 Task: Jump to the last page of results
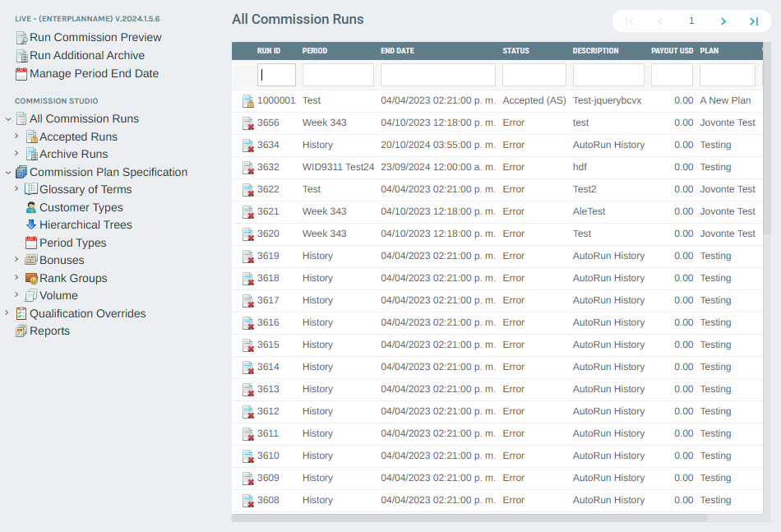pyautogui.click(x=753, y=21)
